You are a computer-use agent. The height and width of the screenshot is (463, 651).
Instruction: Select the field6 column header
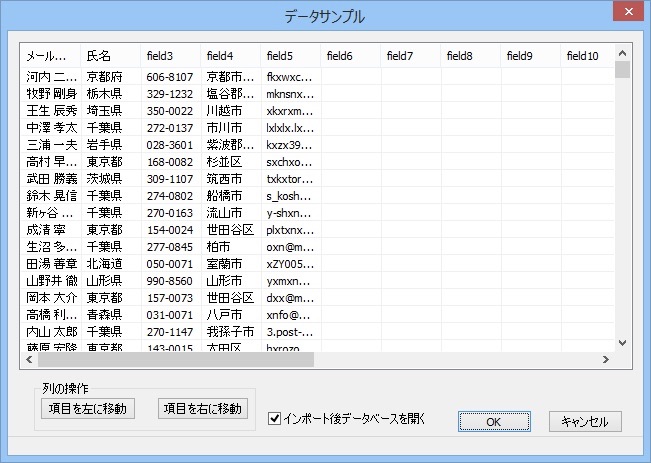[x=350, y=56]
